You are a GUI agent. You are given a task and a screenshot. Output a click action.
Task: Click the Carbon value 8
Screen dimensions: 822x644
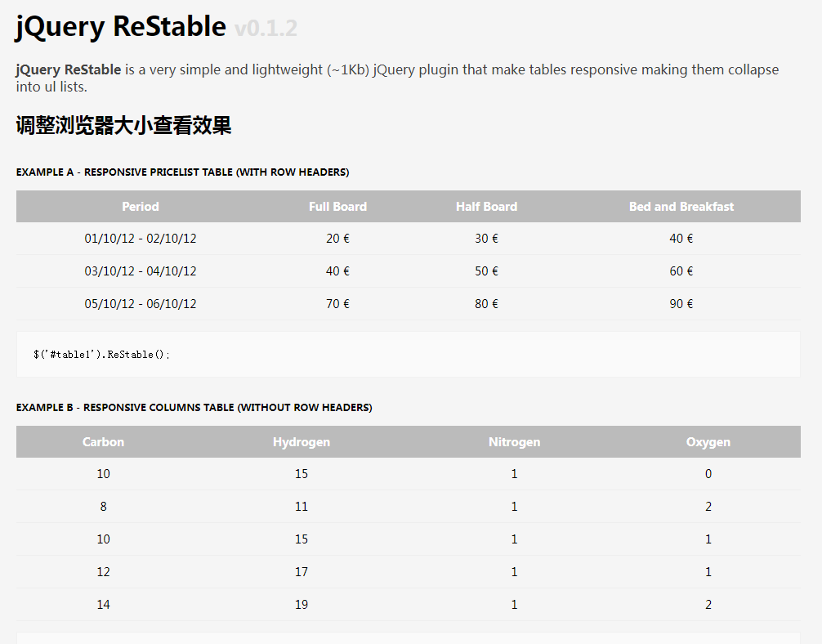point(103,507)
